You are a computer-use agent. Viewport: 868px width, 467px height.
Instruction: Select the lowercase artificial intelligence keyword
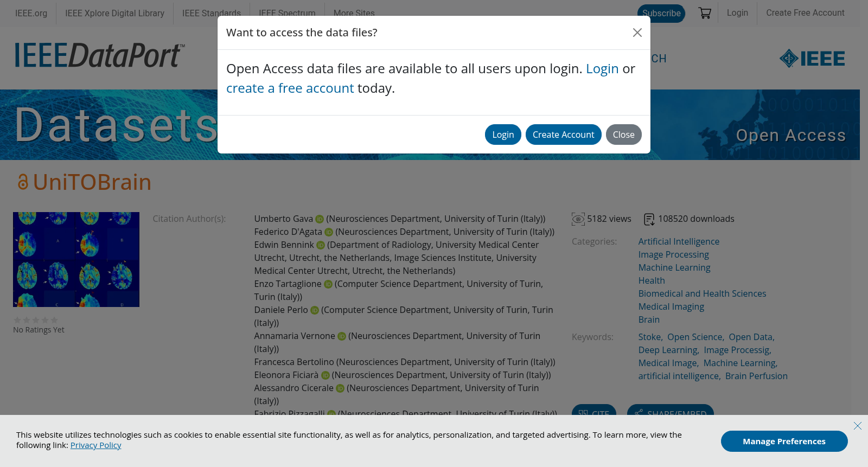click(679, 376)
